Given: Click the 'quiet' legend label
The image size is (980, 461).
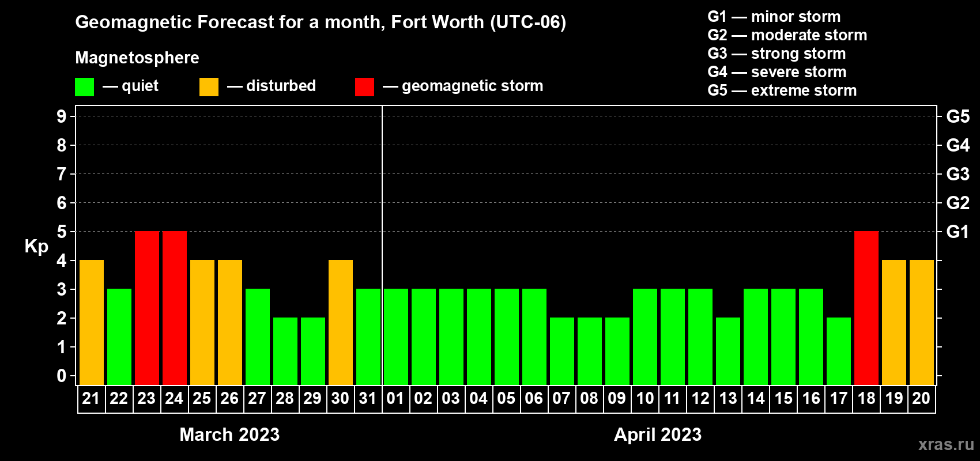Looking at the screenshot, I should (x=140, y=86).
